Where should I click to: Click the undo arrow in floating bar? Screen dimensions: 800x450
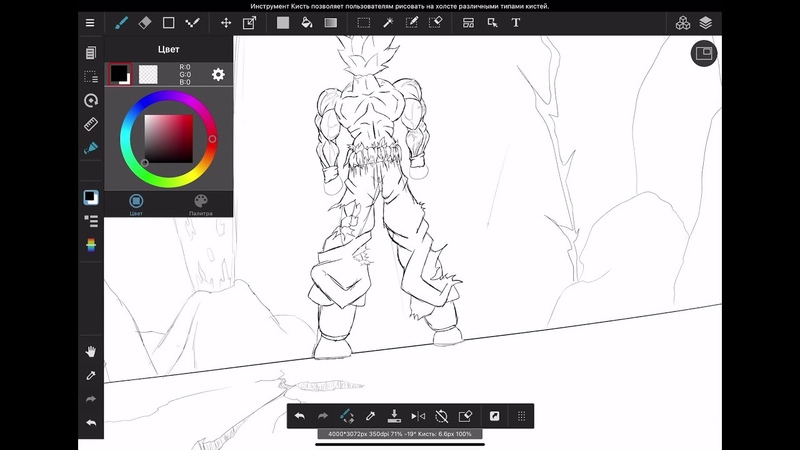(299, 416)
